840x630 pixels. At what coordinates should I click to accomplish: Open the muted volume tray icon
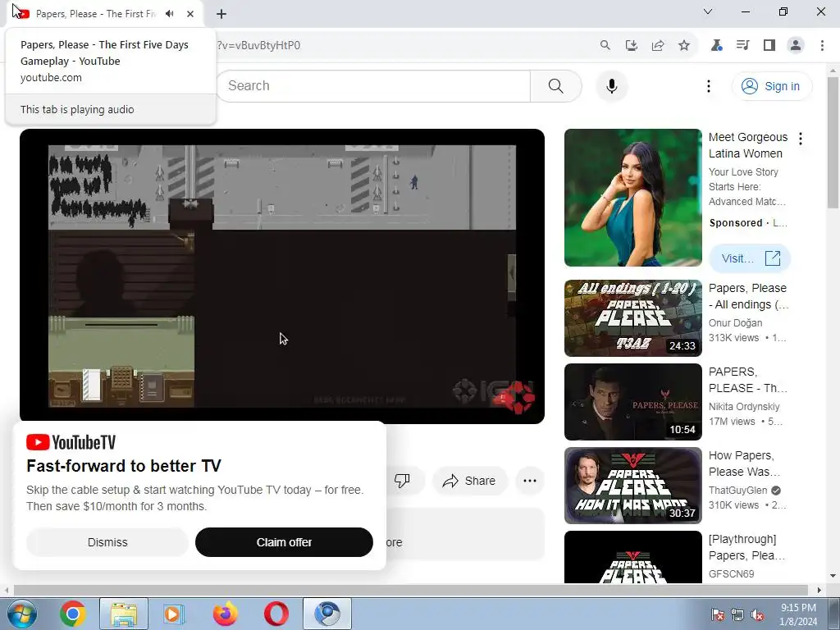[x=758, y=614]
